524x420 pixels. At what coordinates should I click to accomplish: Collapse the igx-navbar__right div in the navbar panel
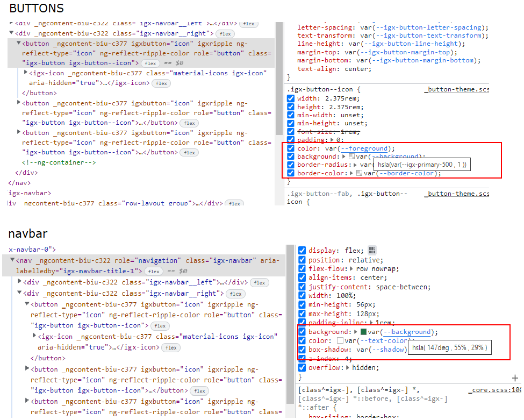19,293
